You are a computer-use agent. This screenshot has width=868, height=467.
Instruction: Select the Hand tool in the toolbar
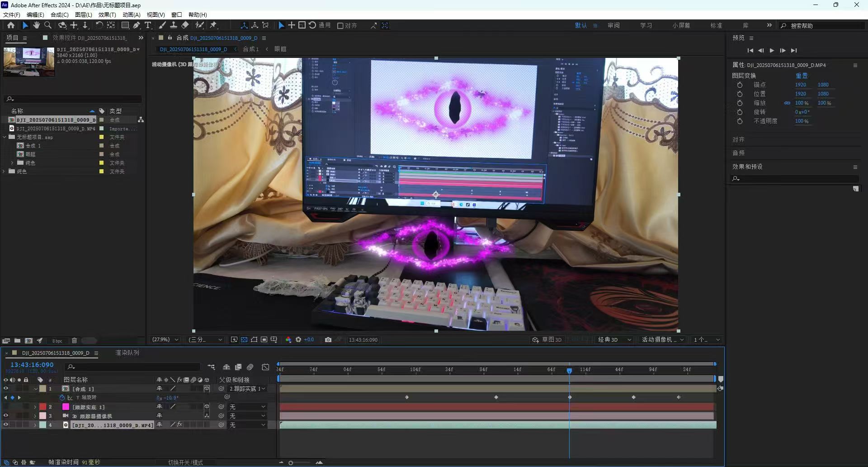(36, 25)
